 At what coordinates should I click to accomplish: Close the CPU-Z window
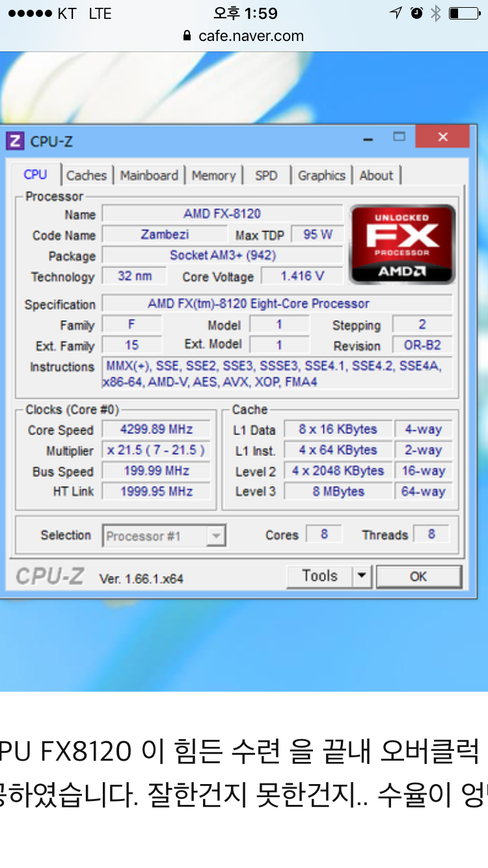tap(442, 137)
